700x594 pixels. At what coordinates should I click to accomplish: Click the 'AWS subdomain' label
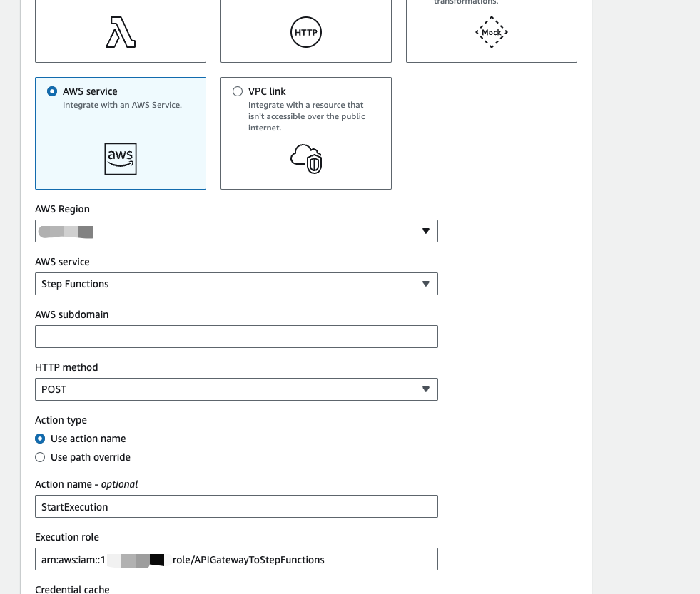pyautogui.click(x=72, y=314)
